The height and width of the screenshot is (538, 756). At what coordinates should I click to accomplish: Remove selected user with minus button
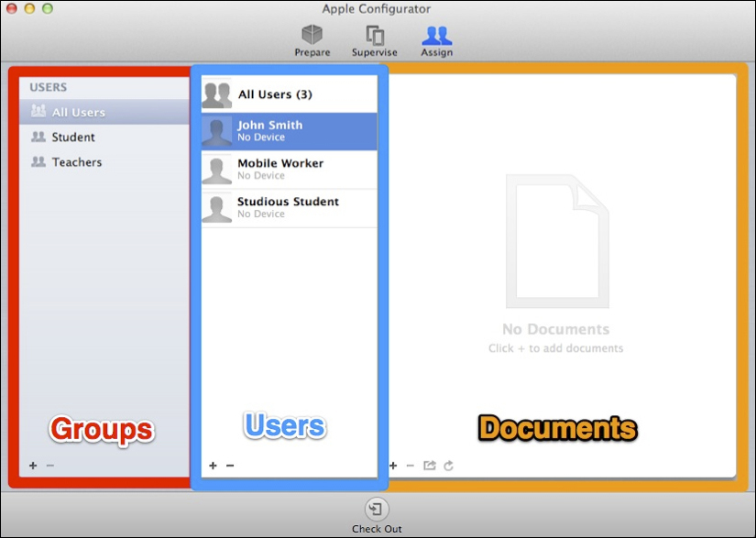pyautogui.click(x=230, y=466)
